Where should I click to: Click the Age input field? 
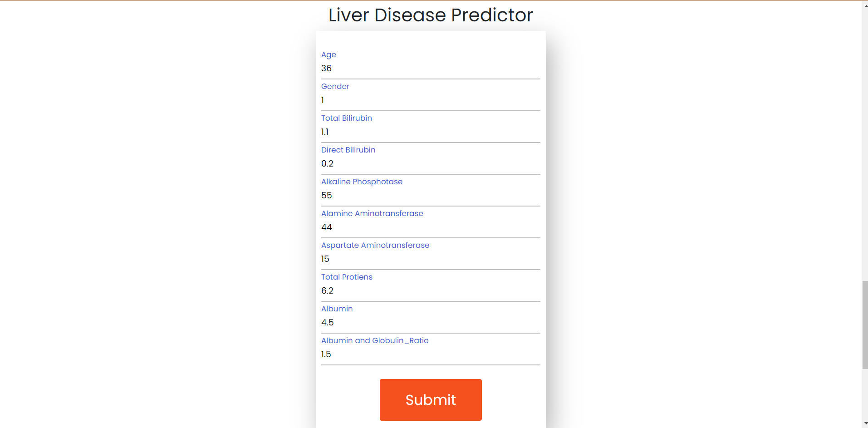point(430,69)
